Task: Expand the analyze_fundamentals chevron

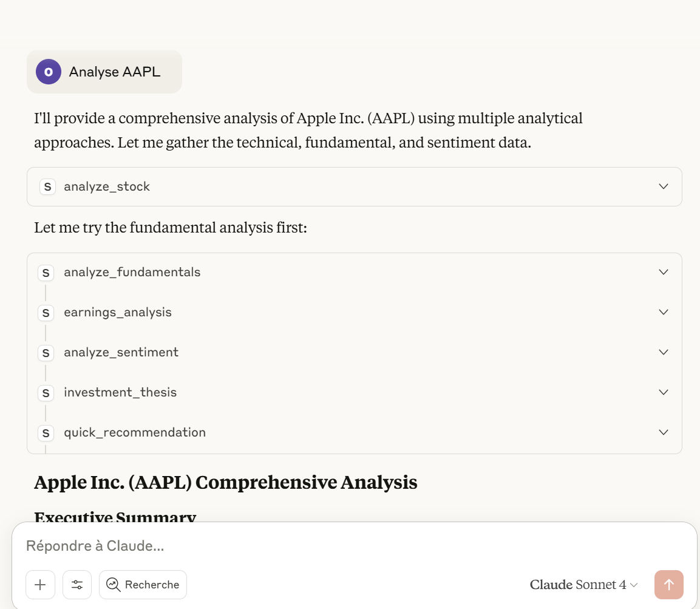Action: point(664,272)
